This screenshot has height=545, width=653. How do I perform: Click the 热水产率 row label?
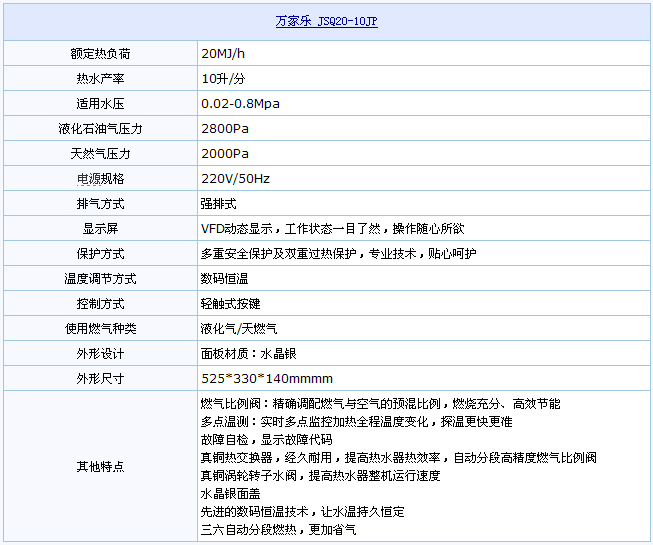(x=100, y=78)
